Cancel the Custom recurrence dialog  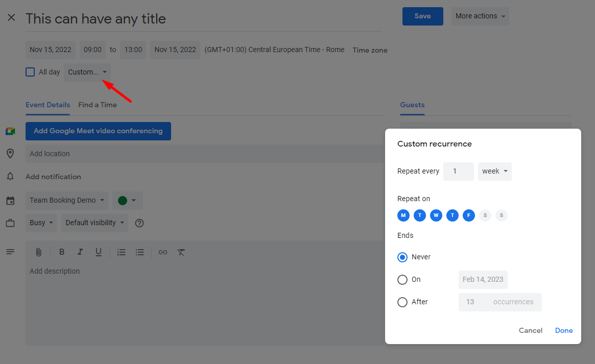tap(530, 330)
